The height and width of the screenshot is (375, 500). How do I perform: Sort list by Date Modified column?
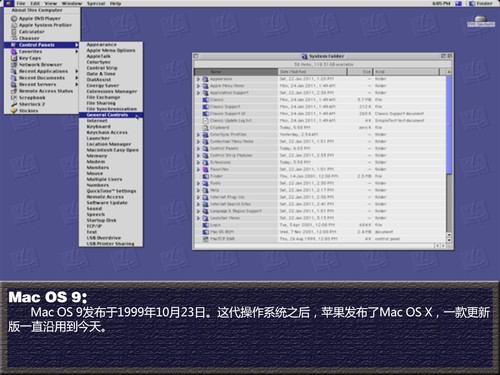click(313, 72)
